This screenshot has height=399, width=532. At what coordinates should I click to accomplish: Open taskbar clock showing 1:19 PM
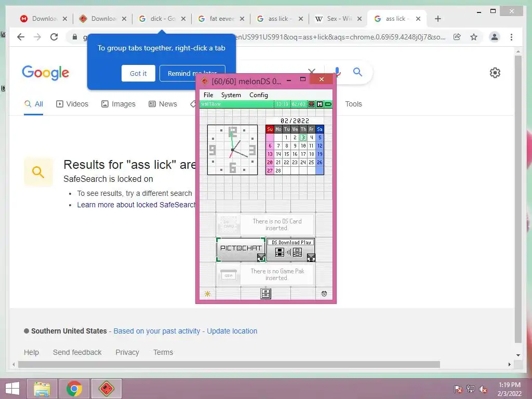click(x=509, y=389)
